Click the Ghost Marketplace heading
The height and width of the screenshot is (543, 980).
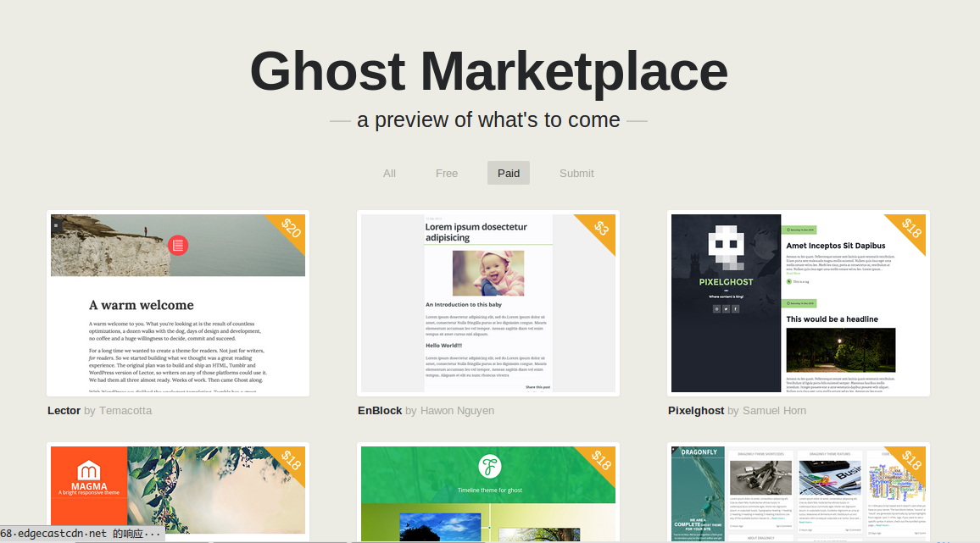click(489, 71)
